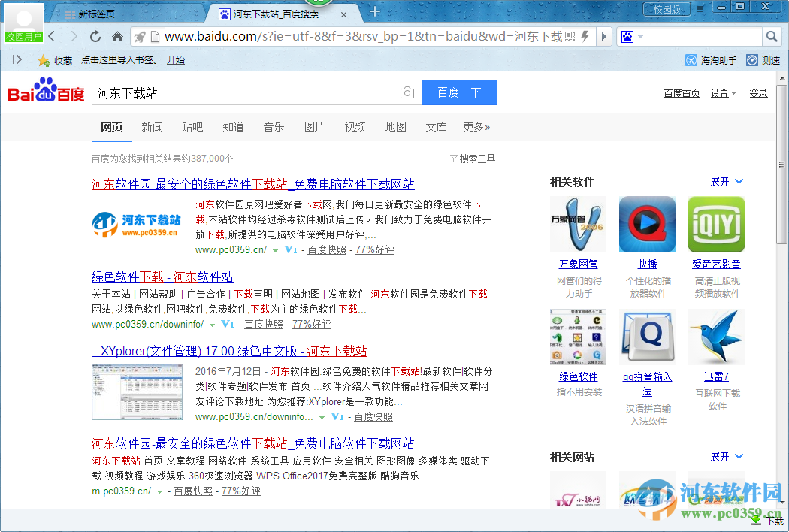Select the 图片 search tab
Viewport: 789px width, 532px height.
(x=314, y=127)
